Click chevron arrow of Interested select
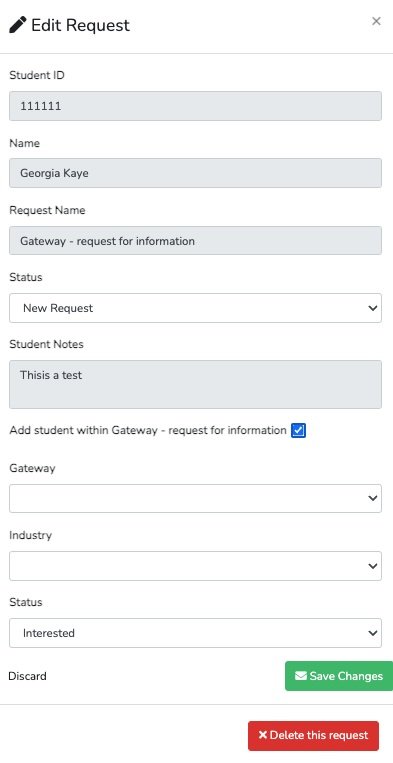Viewport: 393px width, 763px height. coord(373,633)
